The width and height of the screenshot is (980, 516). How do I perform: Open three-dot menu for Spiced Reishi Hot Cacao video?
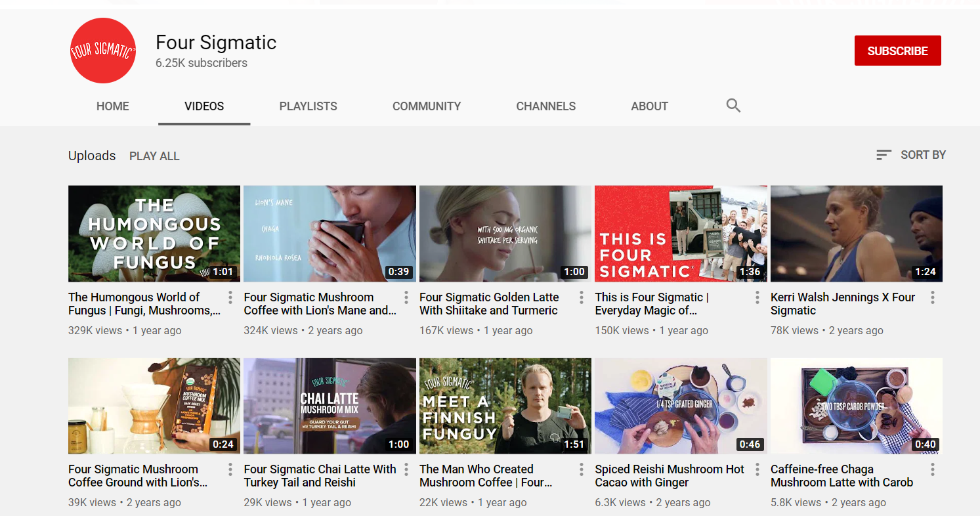(x=757, y=470)
